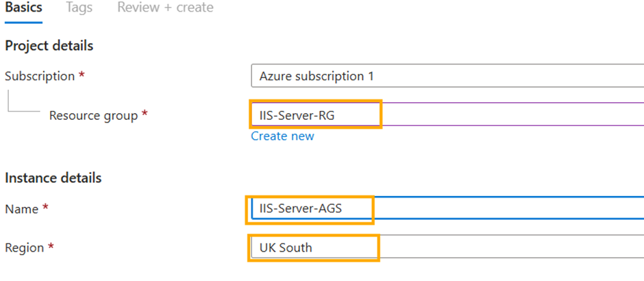Click the Project details heading
The height and width of the screenshot is (281, 644).
[49, 46]
